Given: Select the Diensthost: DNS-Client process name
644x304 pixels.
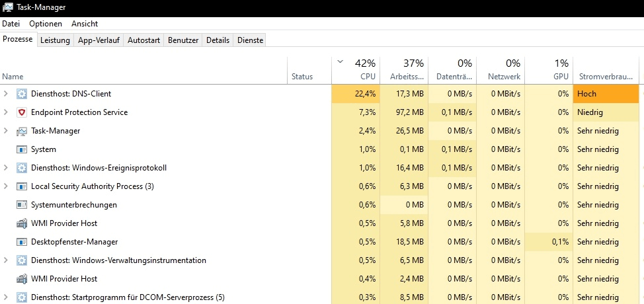Looking at the screenshot, I should [71, 94].
